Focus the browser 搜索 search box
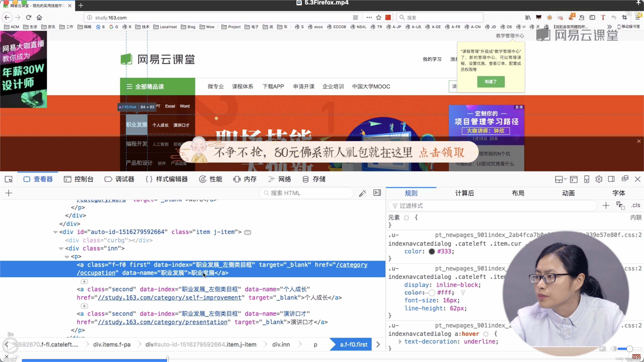Viewport: 644px width, 362px height. click(x=440, y=17)
